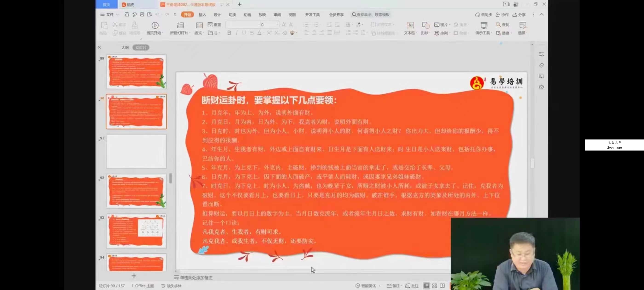The height and width of the screenshot is (290, 644).
Task: Open Presentation Tools (演示工具) icon
Action: point(484,25)
